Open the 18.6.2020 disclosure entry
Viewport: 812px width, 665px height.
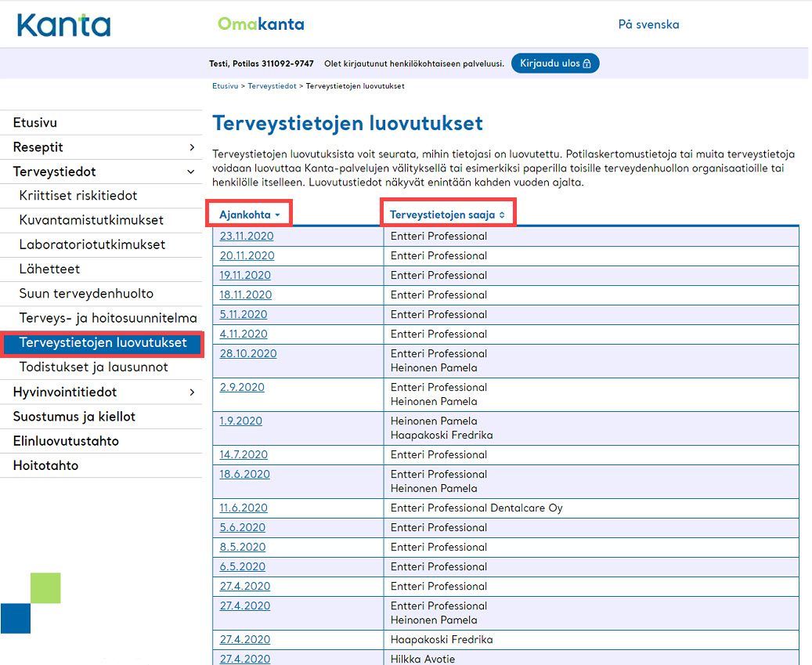[x=244, y=475]
